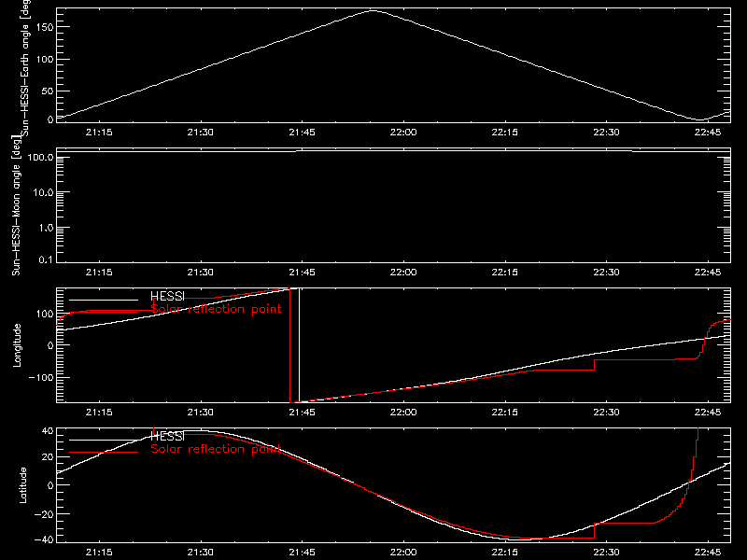747x560 pixels.
Task: Click 21:45 time label under Latitude plot
Action: tap(302, 553)
